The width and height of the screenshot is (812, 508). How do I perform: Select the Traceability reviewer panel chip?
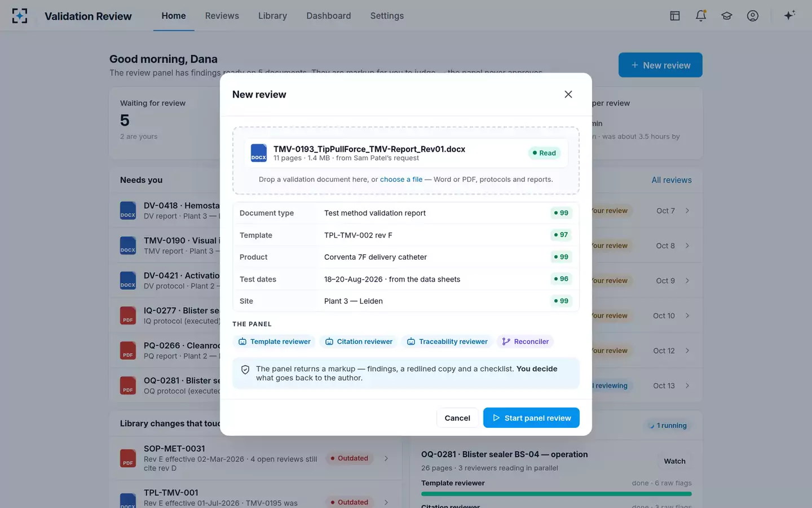point(447,341)
